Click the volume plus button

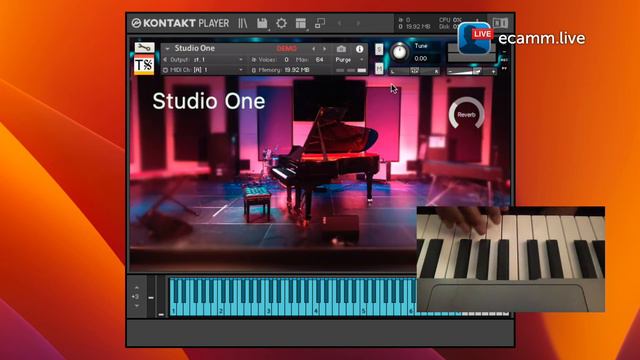pyautogui.click(x=493, y=71)
